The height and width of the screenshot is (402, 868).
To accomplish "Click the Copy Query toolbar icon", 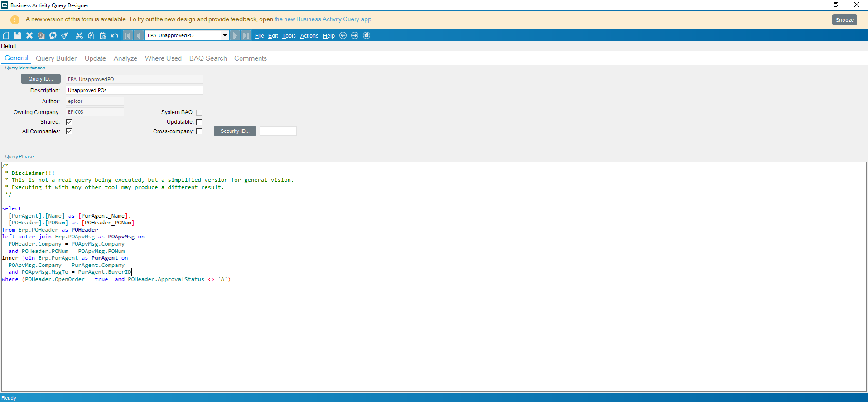I will [41, 35].
